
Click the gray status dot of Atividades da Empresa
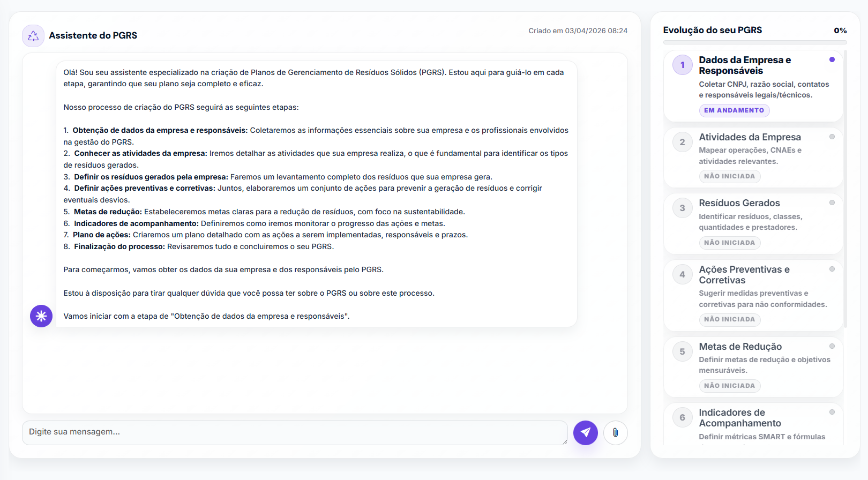click(832, 137)
